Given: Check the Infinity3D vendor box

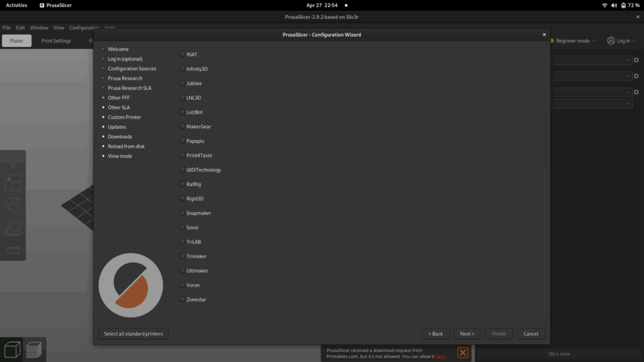Looking at the screenshot, I should pyautogui.click(x=182, y=69).
